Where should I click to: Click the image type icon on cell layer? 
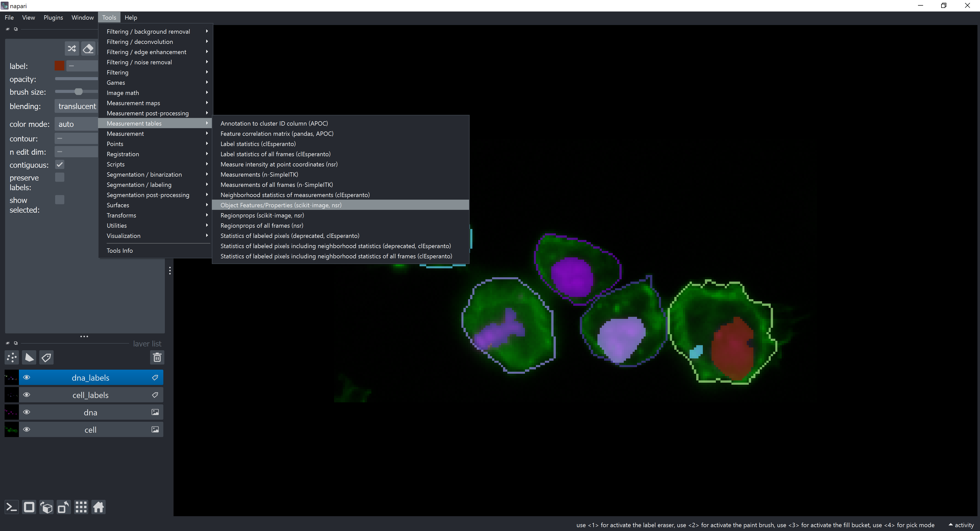[155, 429]
